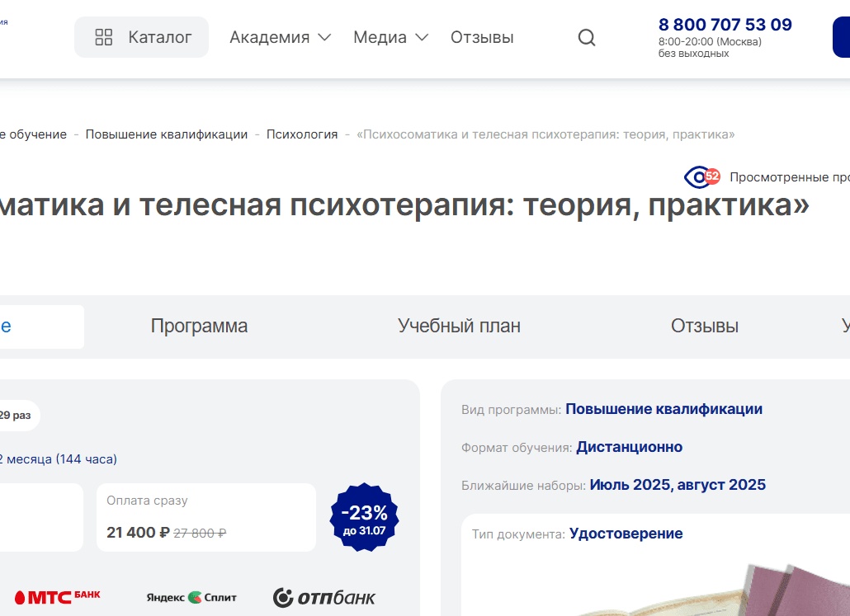This screenshot has width=850, height=616.
Task: Open Повышение квалификации breadcrumb link
Action: [x=167, y=134]
